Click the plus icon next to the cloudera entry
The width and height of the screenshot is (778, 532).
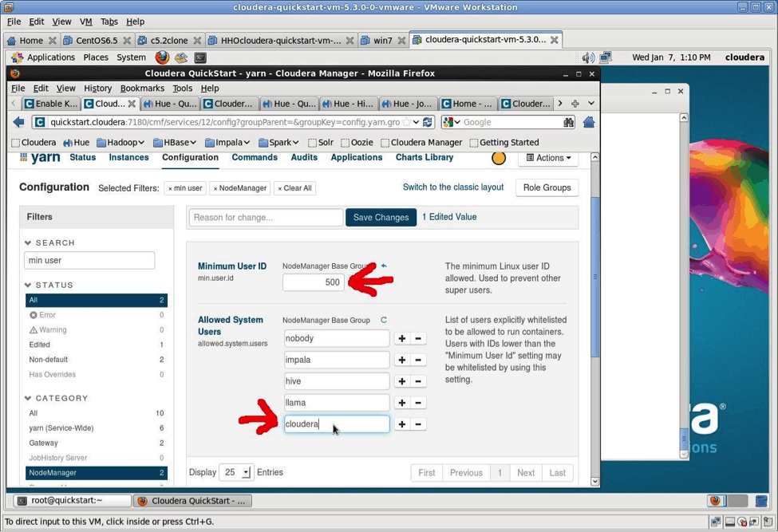point(402,424)
